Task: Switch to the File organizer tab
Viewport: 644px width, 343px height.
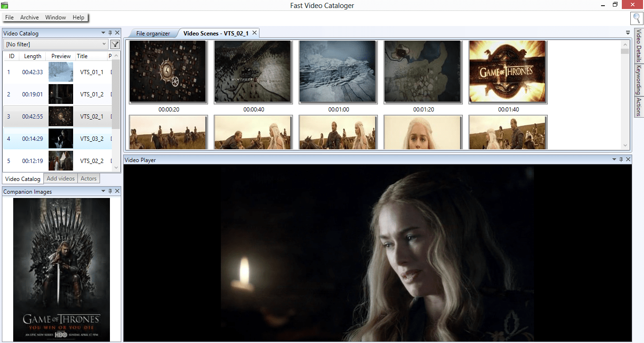Action: [153, 33]
